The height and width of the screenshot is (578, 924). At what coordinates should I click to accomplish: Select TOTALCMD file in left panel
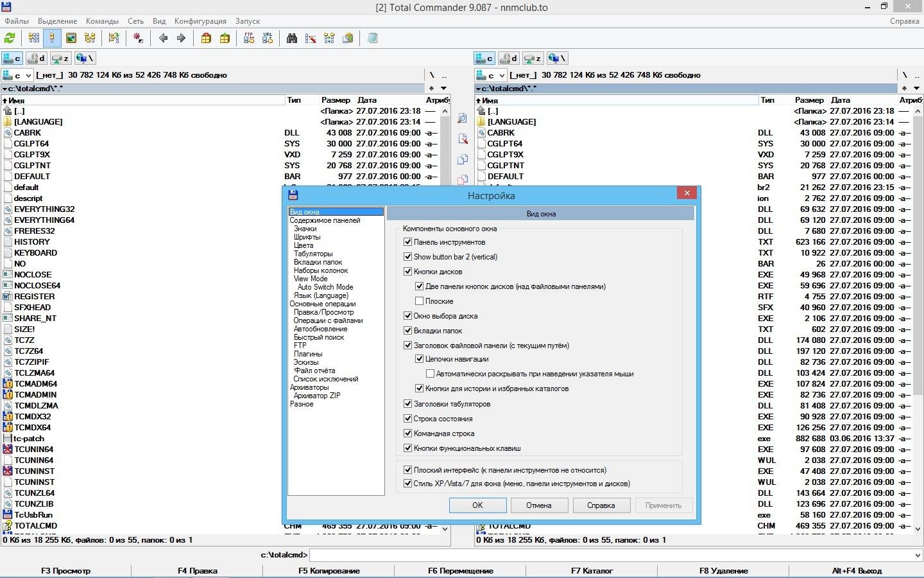coord(36,525)
